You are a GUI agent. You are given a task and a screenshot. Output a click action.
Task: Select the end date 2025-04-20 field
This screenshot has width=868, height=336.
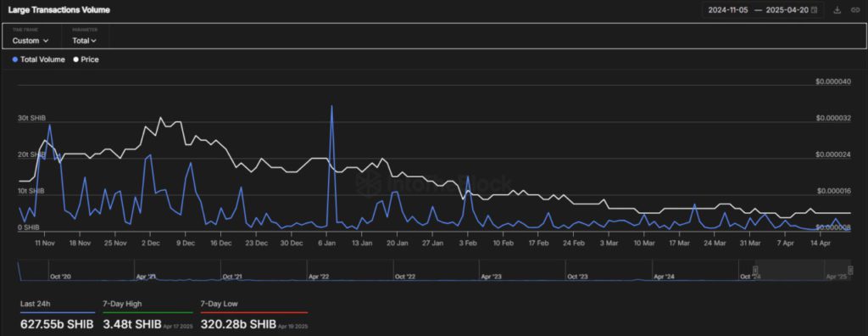click(x=786, y=10)
